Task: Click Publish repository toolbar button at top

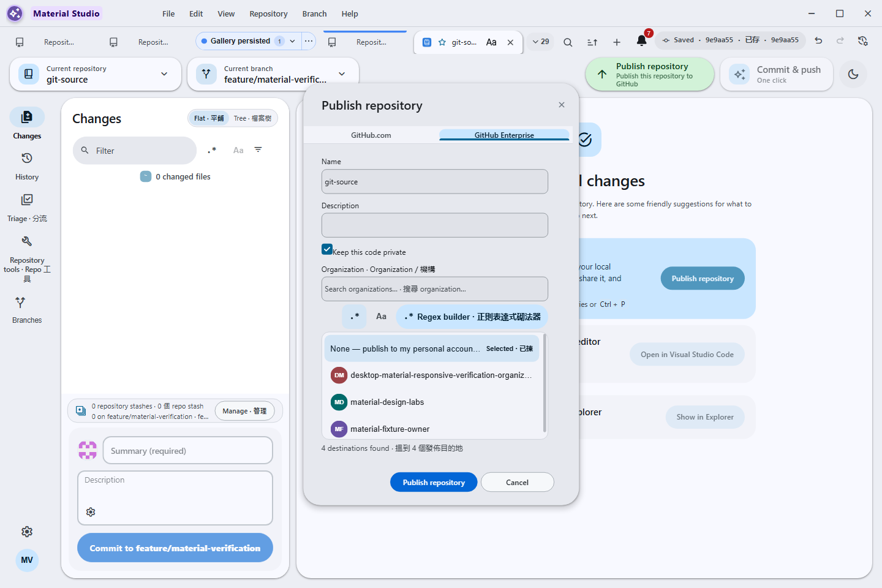Action: pos(650,74)
